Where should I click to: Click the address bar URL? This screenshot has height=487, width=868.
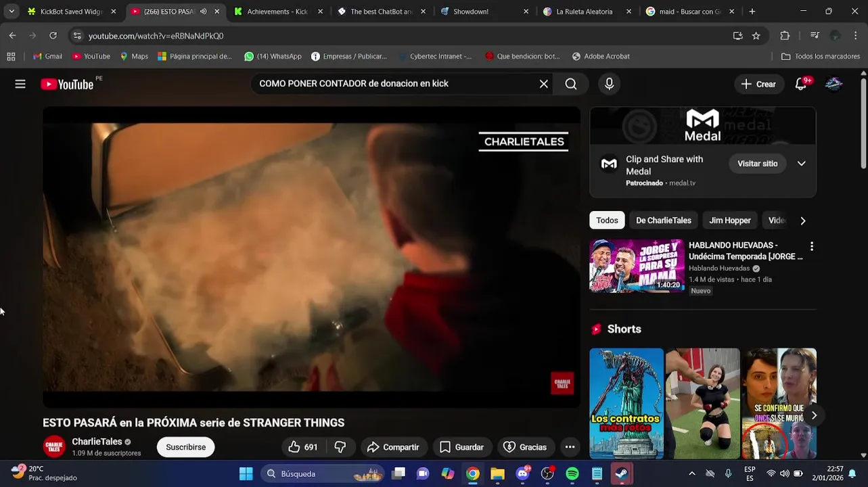pos(156,36)
